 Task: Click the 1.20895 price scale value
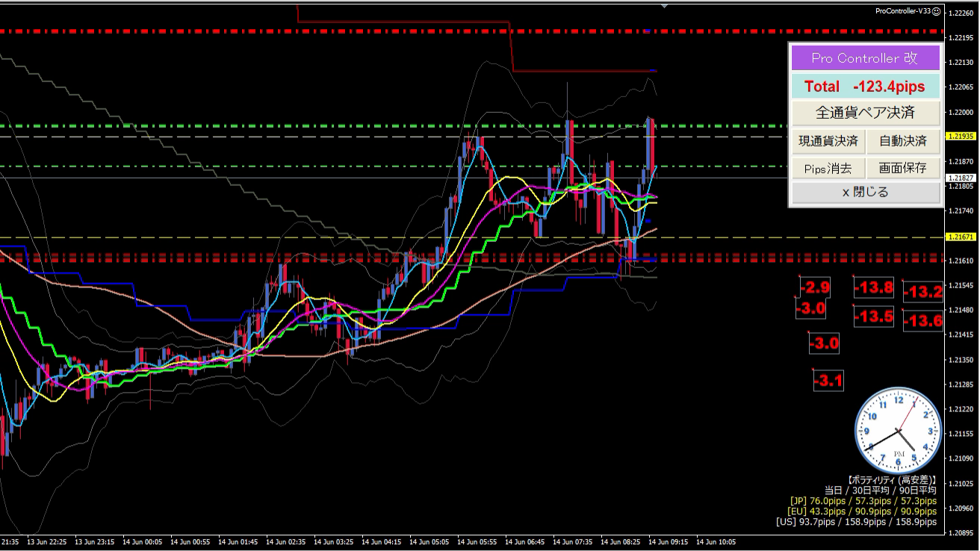point(960,533)
